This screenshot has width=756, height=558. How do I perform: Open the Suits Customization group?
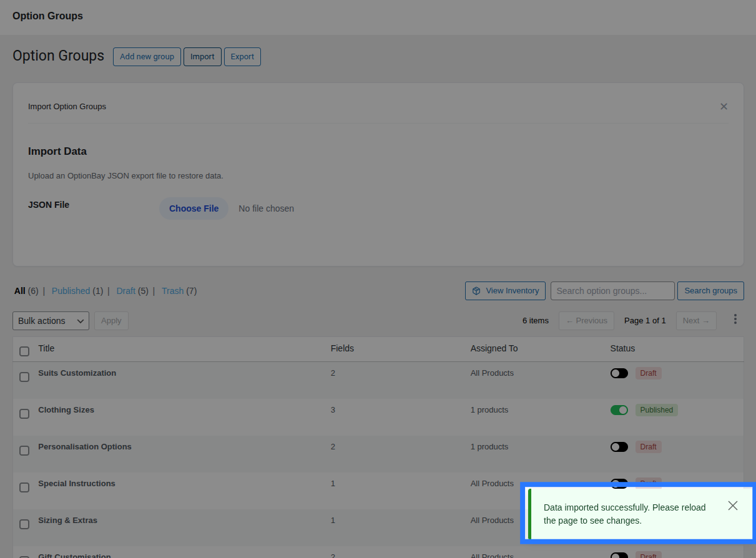pos(77,373)
